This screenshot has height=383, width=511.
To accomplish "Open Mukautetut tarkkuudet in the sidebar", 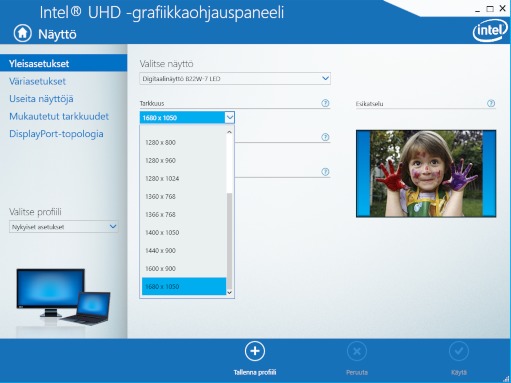I will pyautogui.click(x=59, y=116).
